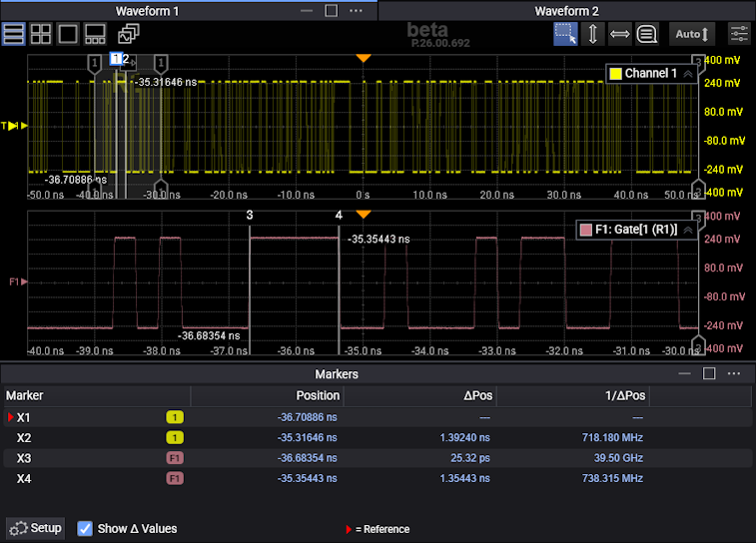
Task: Collapse the F1: Gate legend chevron
Action: (x=687, y=231)
